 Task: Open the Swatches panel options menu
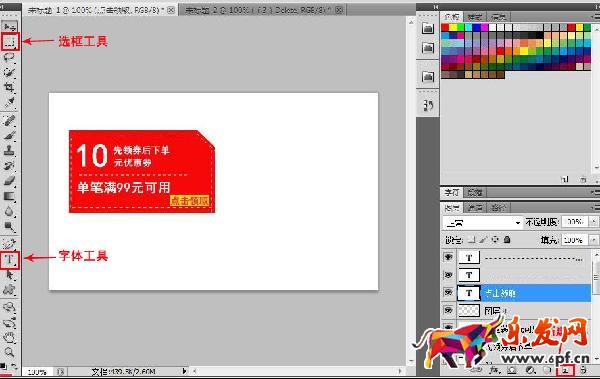596,16
